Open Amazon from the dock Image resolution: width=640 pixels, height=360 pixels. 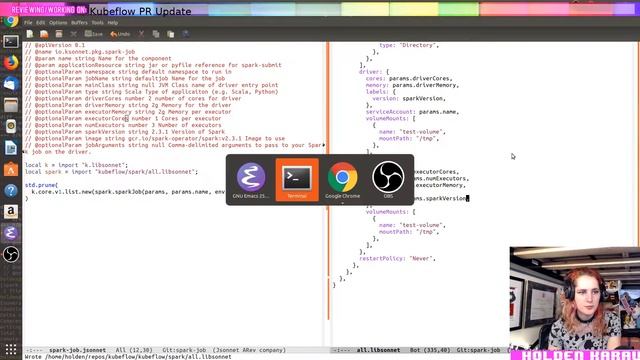[x=11, y=212]
